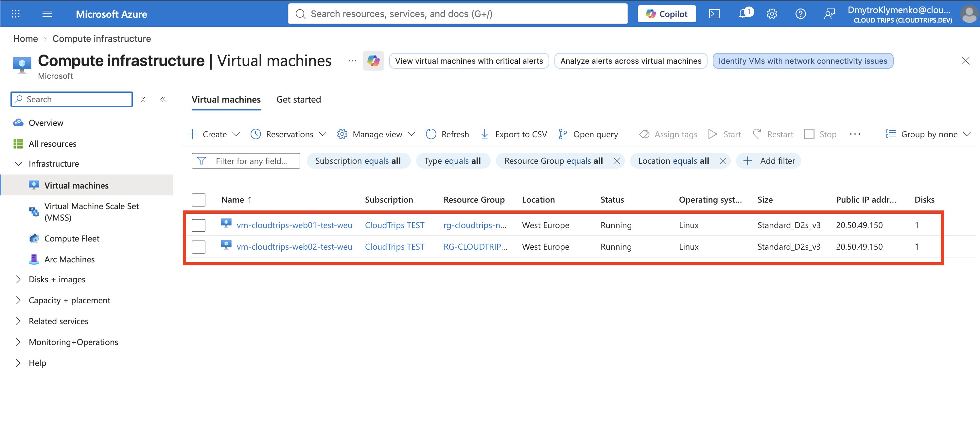Clear the sidebar search with the X
980x432 pixels.
(143, 99)
